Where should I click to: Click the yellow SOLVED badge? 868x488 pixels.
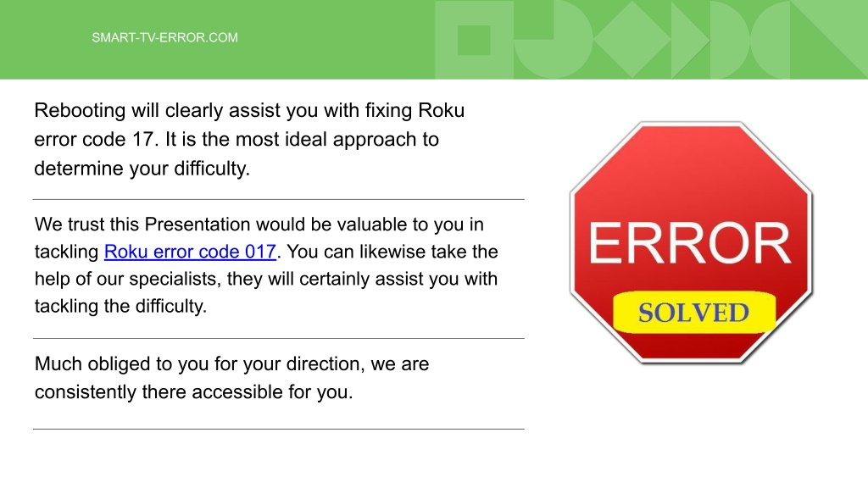pyautogui.click(x=694, y=312)
